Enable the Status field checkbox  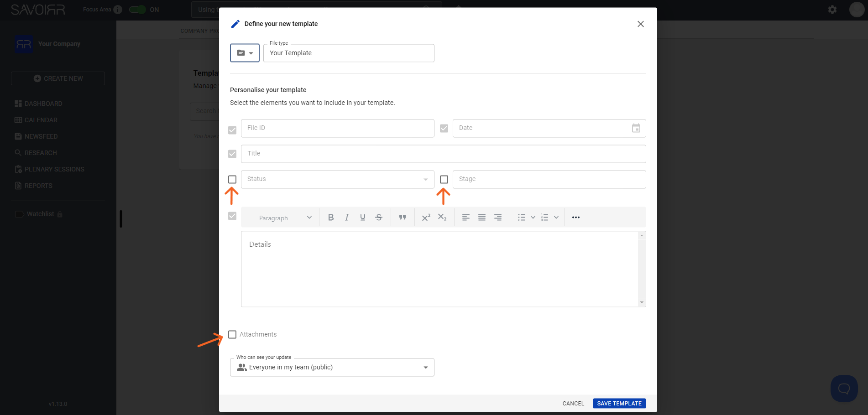232,179
